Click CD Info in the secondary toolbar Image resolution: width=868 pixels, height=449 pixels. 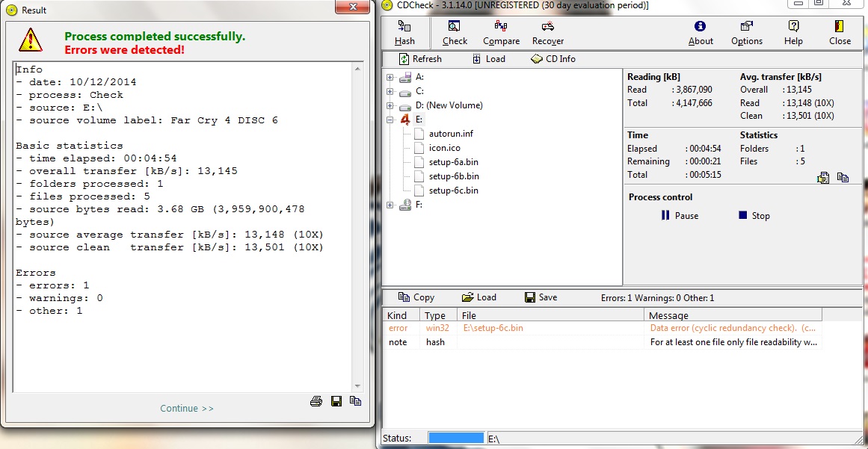tap(553, 59)
